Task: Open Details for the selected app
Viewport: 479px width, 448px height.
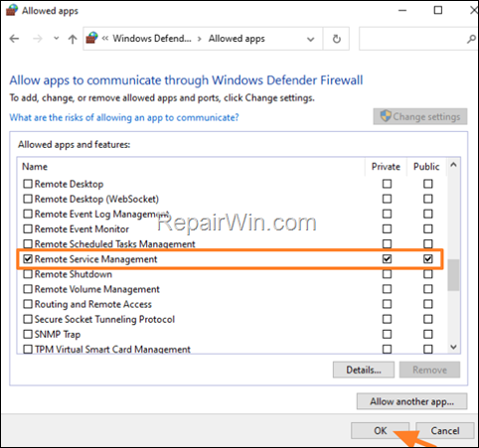Action: pos(364,370)
